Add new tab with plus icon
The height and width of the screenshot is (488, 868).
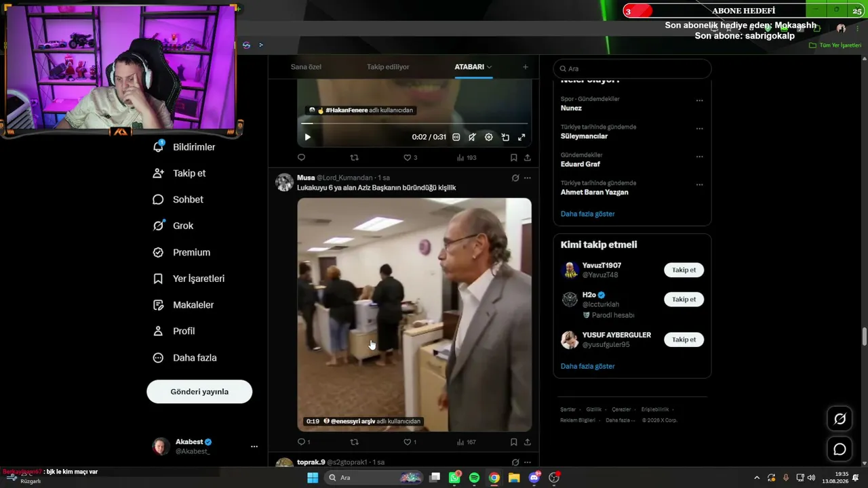click(525, 67)
